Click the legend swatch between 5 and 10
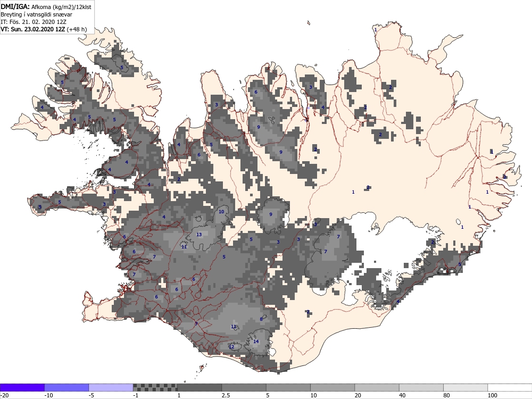 pyautogui.click(x=288, y=387)
